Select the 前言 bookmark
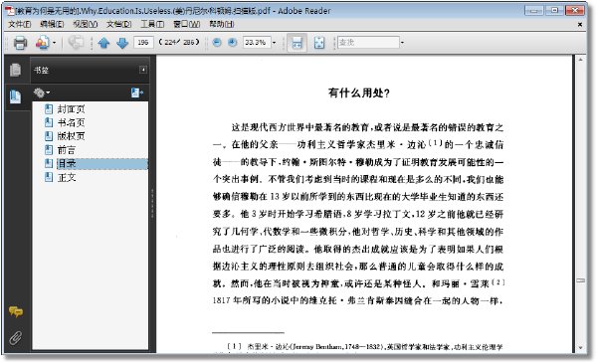Screen dimensions: 597x364 (x=67, y=150)
